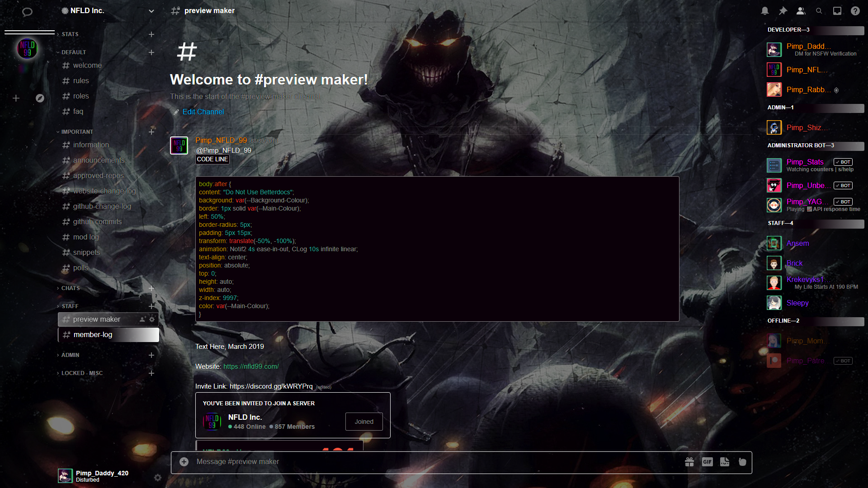This screenshot has width=868, height=488.
Task: Open the GIF picker
Action: pyautogui.click(x=707, y=462)
